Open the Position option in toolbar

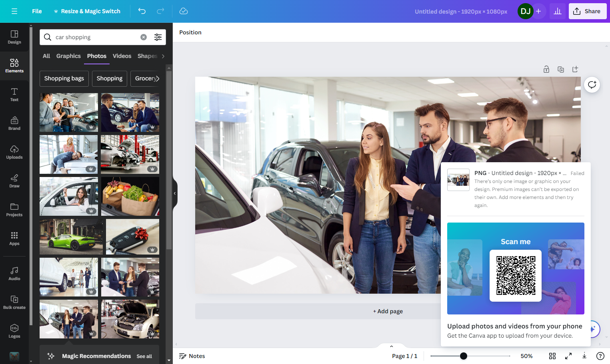tap(190, 32)
